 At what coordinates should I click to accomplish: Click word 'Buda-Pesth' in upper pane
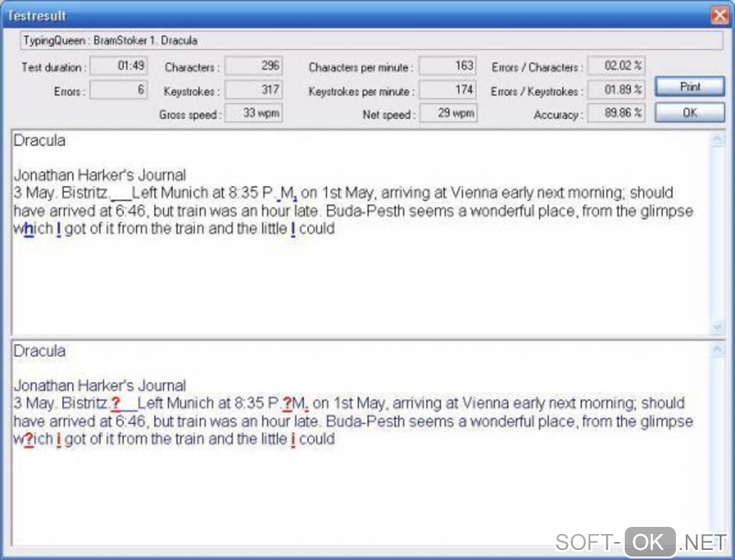point(365,211)
